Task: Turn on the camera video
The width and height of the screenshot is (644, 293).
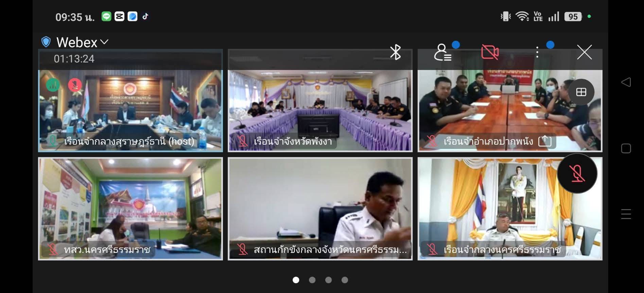Action: click(x=490, y=52)
